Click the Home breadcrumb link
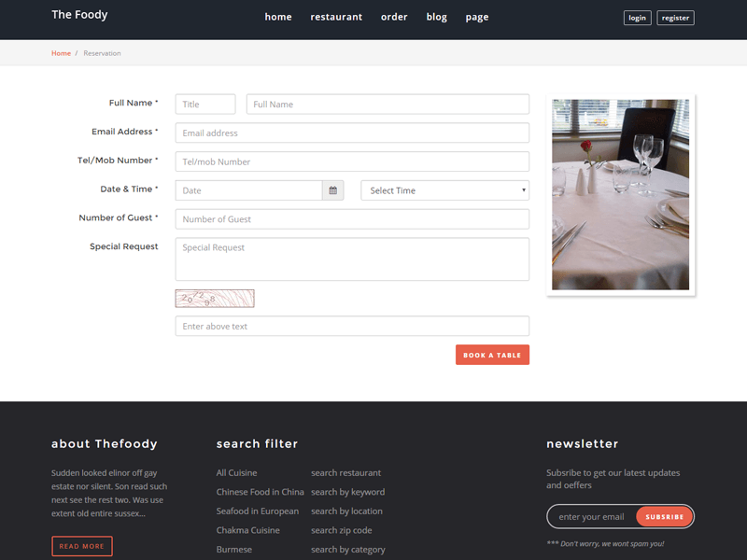747x560 pixels. (x=61, y=53)
